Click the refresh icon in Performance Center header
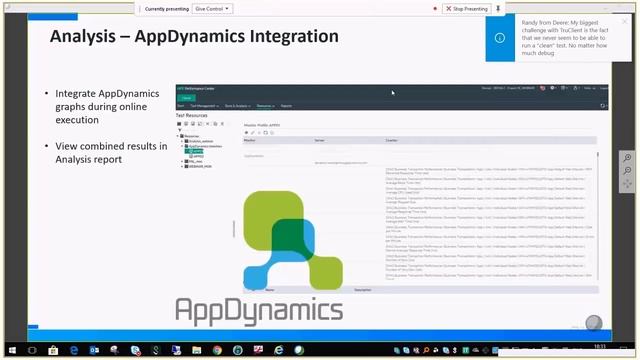This screenshot has width=640, height=360. coord(602,106)
